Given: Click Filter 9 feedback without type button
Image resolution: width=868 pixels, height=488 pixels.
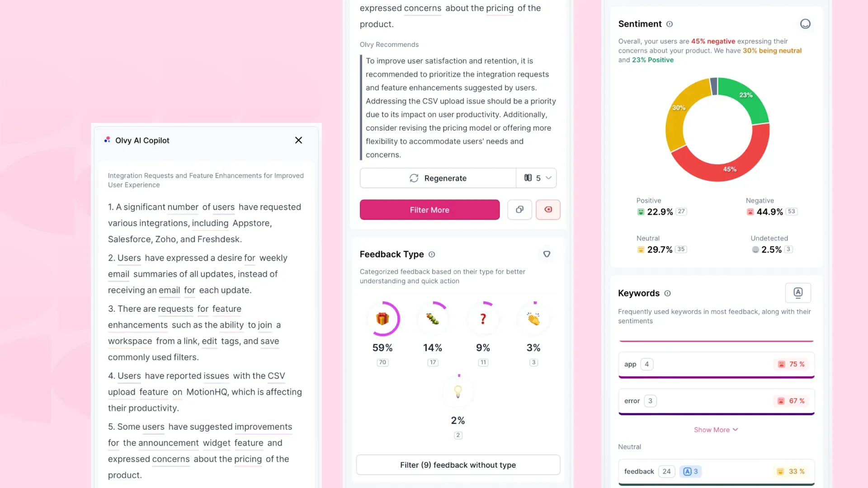Looking at the screenshot, I should pyautogui.click(x=458, y=464).
